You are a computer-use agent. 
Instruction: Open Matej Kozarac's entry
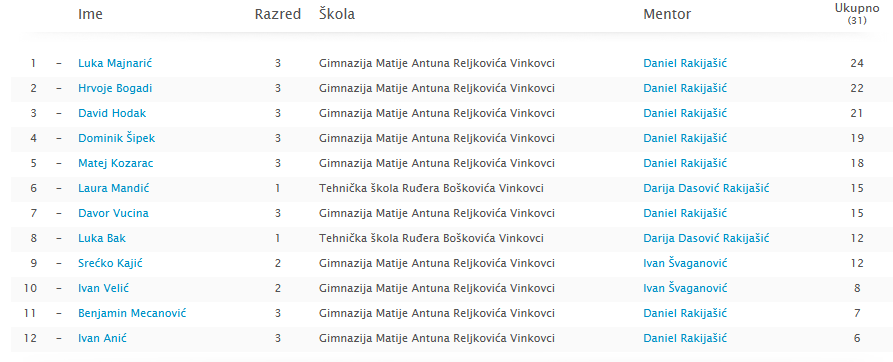coord(116,163)
